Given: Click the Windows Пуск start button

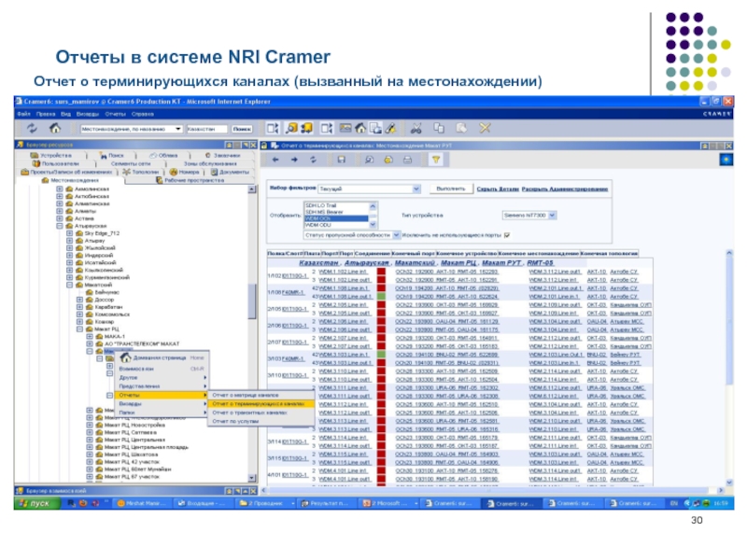Looking at the screenshot, I should click(x=31, y=502).
